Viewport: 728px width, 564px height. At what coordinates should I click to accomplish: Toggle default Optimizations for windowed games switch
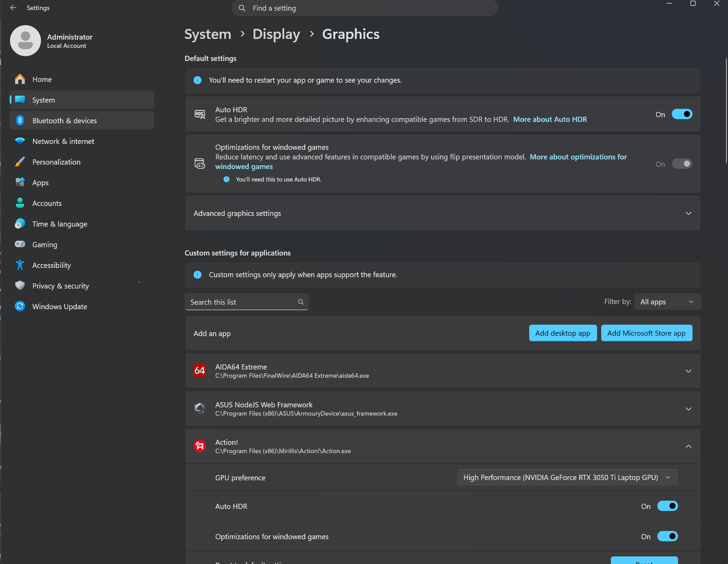(682, 164)
